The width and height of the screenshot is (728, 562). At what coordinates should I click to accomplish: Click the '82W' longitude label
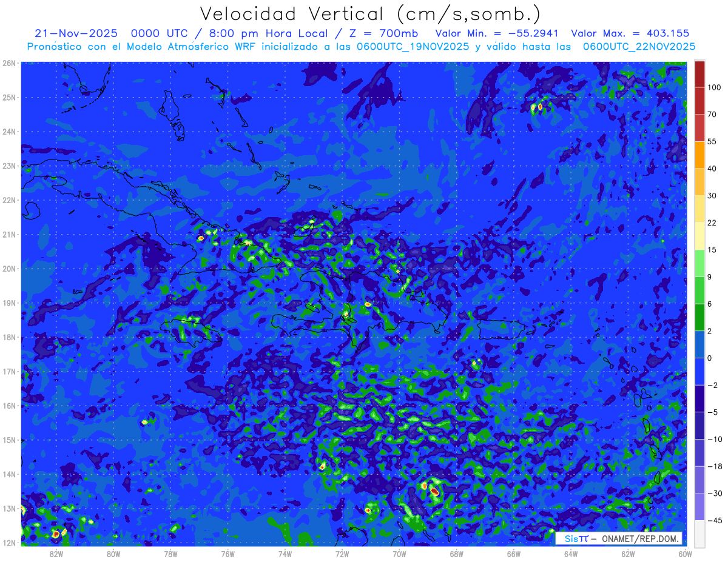coord(56,554)
